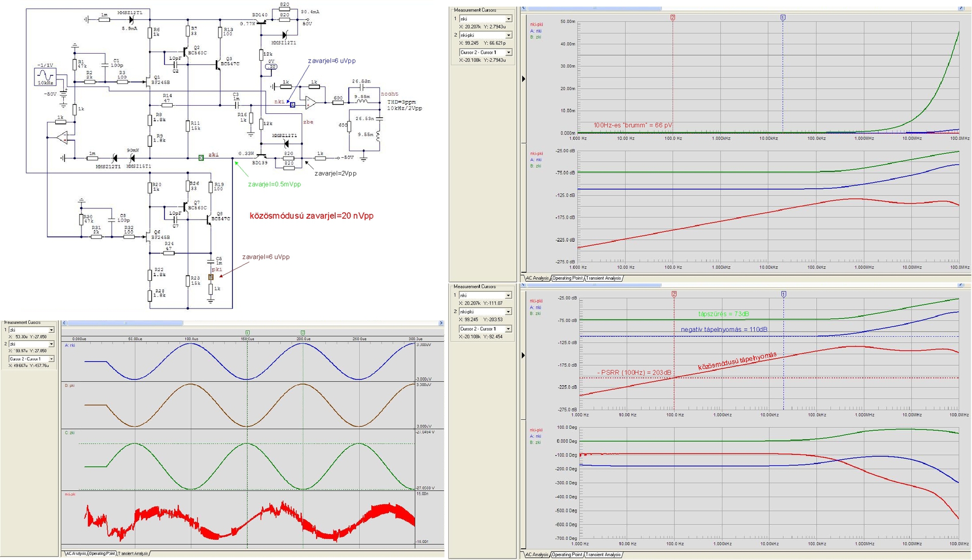Select capacitor C3 1m in the schematic
The height and width of the screenshot is (560, 972).
pos(236,105)
